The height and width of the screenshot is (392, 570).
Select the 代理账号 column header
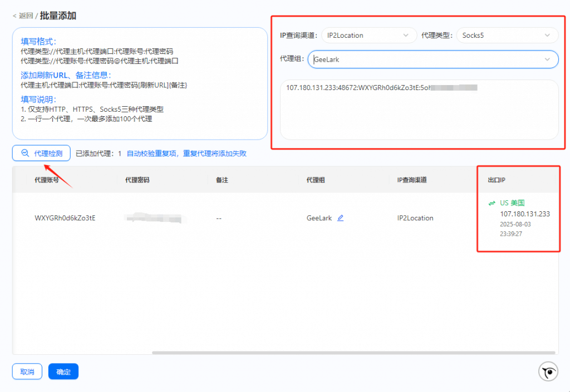point(47,180)
